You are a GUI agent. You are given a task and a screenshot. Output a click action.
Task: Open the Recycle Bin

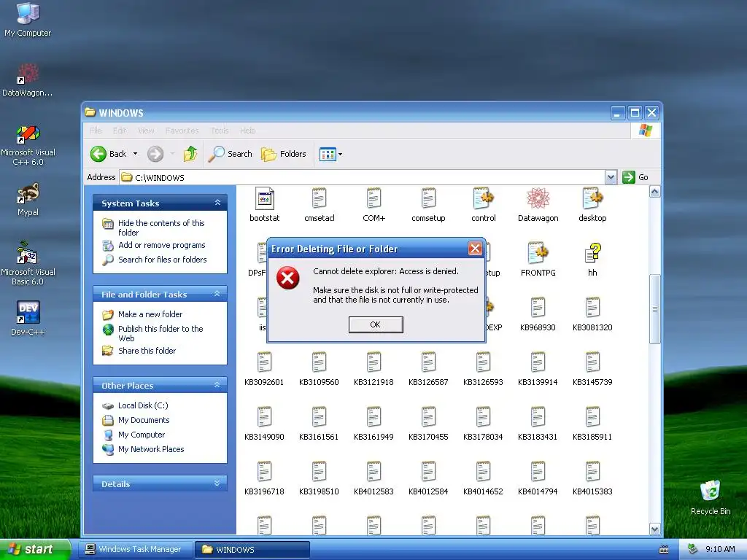tap(711, 497)
